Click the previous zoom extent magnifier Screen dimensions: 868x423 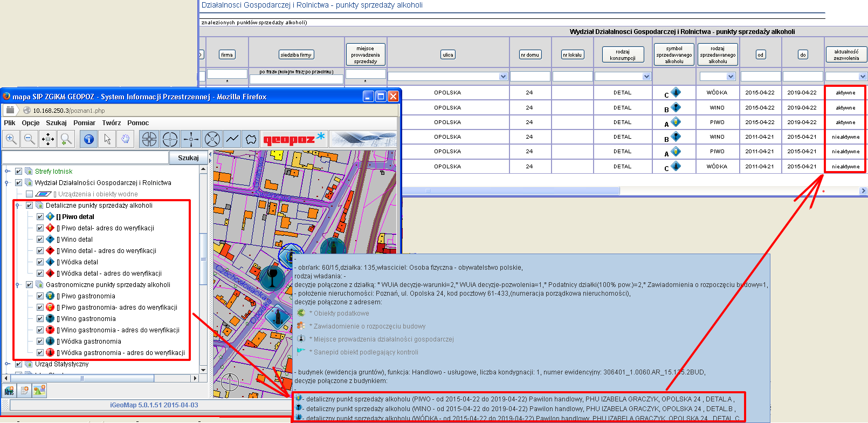click(x=66, y=139)
